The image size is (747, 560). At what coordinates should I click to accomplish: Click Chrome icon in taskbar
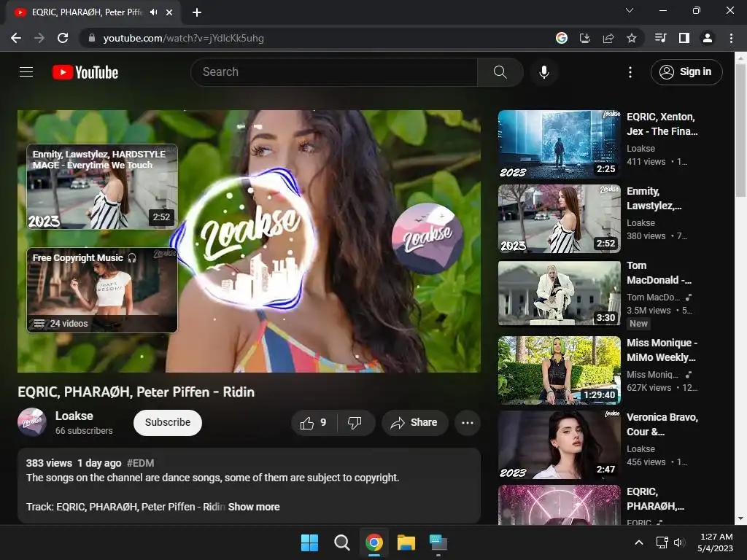[x=374, y=542]
